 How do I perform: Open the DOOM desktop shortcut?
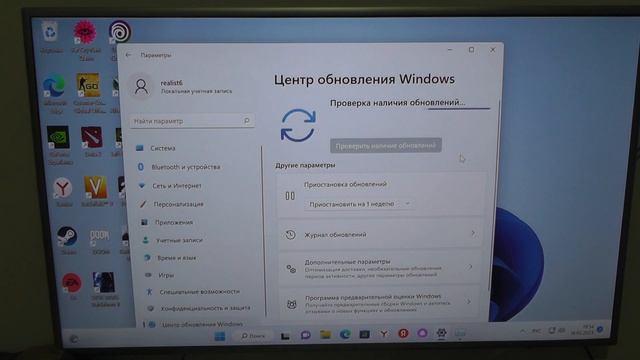click(100, 237)
